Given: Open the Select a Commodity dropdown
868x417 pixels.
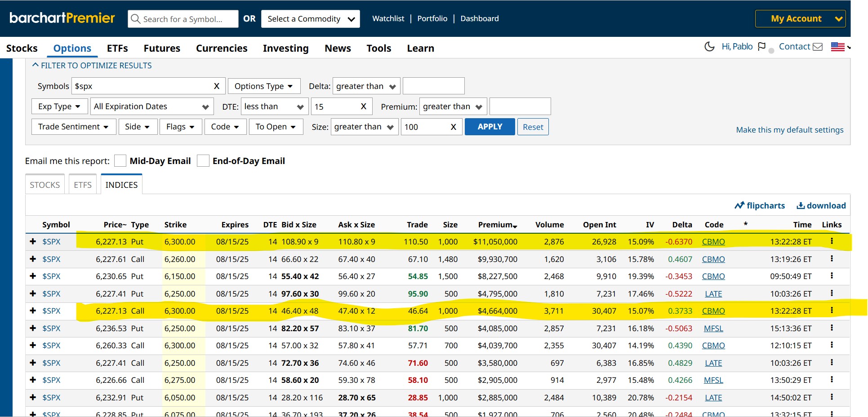Looking at the screenshot, I should pyautogui.click(x=310, y=19).
